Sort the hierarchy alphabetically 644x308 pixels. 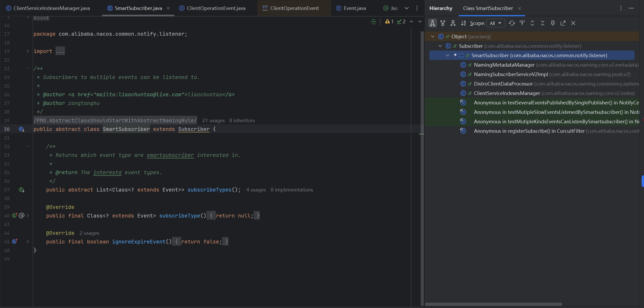point(463,23)
